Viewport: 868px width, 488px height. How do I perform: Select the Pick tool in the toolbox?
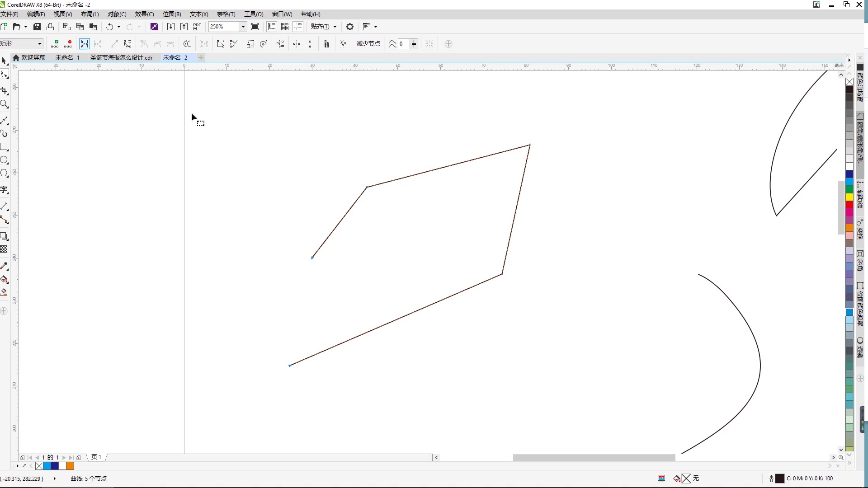(4, 61)
